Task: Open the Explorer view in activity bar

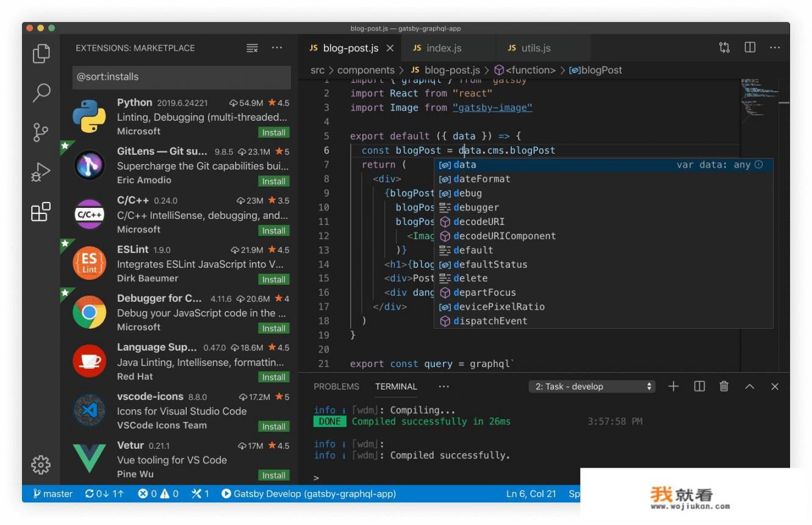Action: [x=41, y=54]
